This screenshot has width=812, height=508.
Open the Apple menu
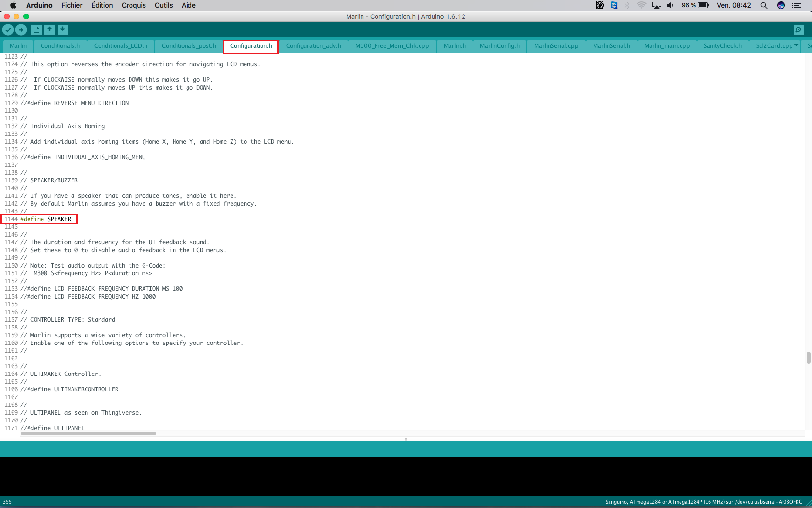coord(13,5)
